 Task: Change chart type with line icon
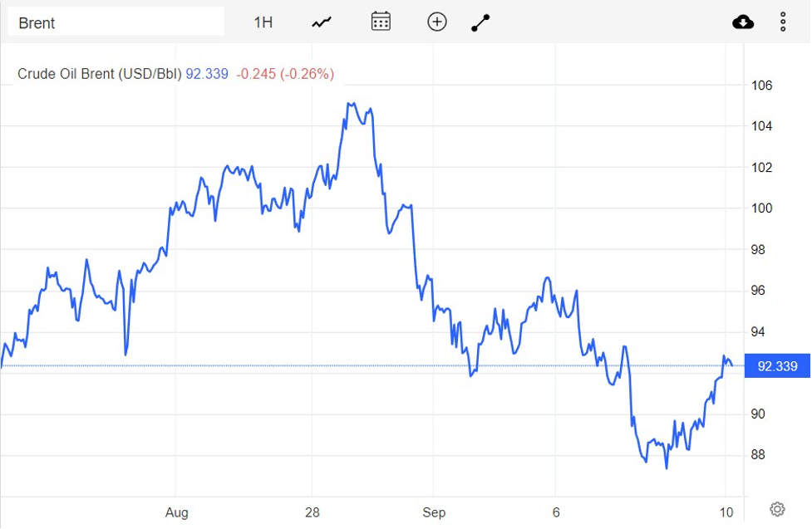point(322,22)
